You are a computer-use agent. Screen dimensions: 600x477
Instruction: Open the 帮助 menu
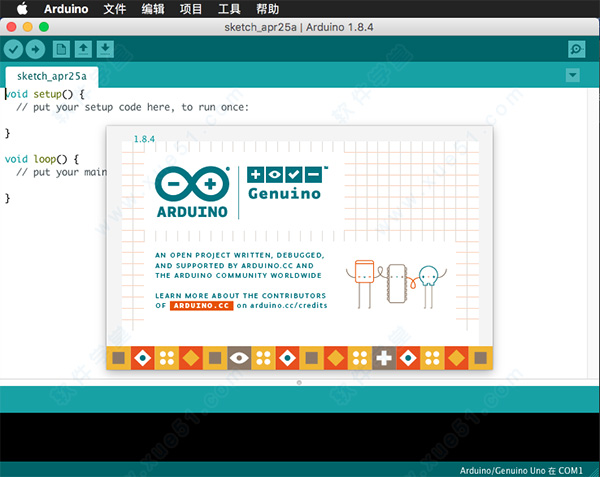pos(267,9)
